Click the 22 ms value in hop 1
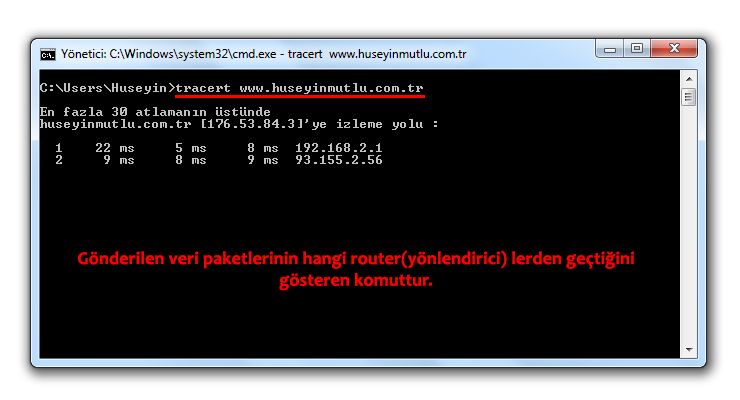Viewport: 740px width, 400px height. pos(115,148)
